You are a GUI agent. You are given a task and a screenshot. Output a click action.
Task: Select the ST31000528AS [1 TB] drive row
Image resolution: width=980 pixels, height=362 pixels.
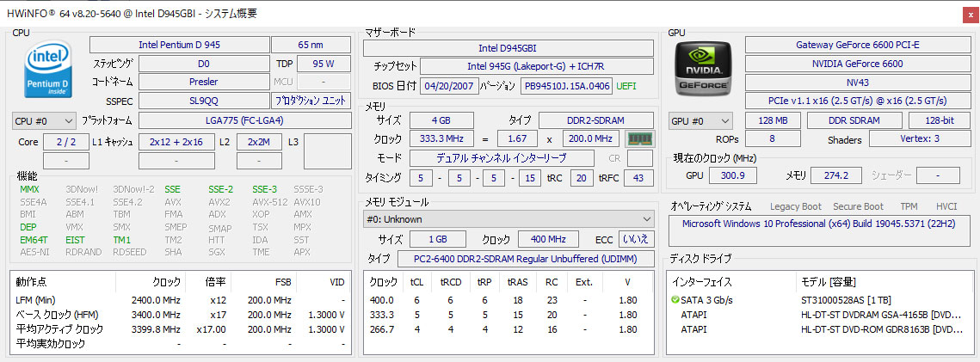pyautogui.click(x=821, y=300)
